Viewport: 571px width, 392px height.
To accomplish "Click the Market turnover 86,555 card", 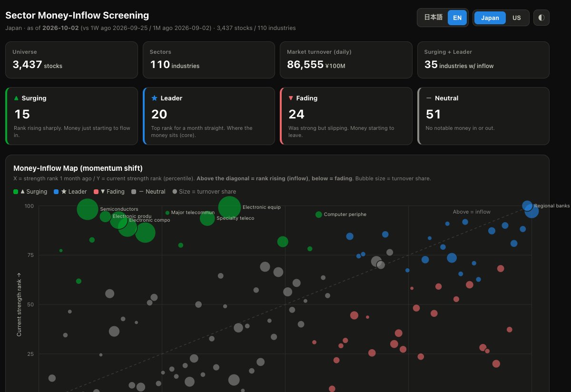I will (x=346, y=60).
